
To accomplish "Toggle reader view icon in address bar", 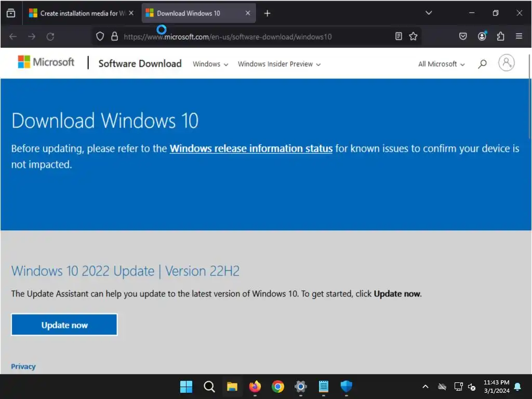I will (398, 36).
